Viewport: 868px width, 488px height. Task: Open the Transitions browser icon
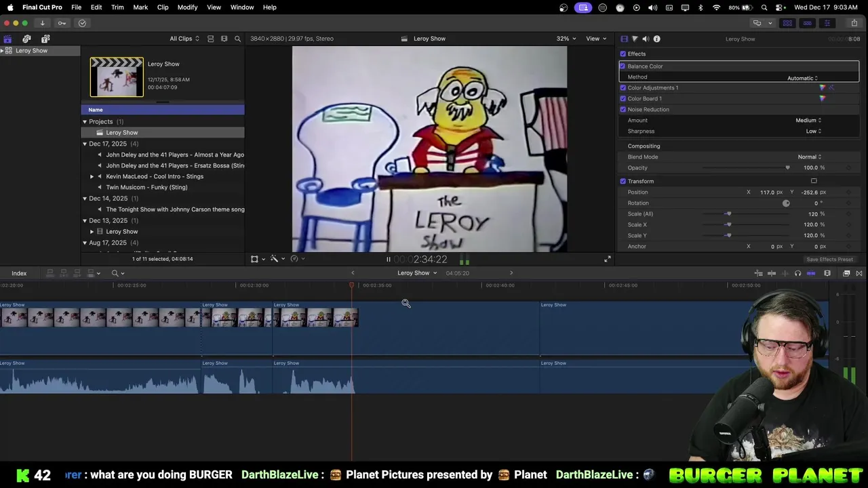tap(859, 273)
